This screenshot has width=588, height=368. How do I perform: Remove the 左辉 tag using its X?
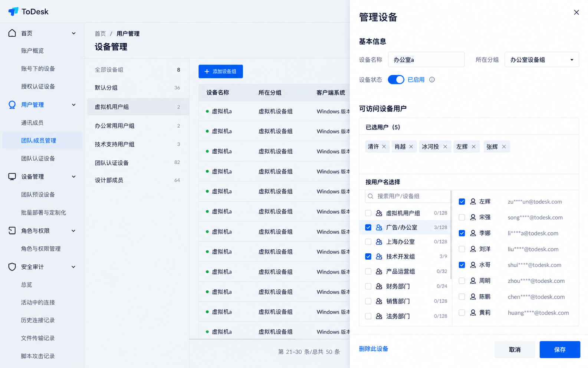(474, 147)
